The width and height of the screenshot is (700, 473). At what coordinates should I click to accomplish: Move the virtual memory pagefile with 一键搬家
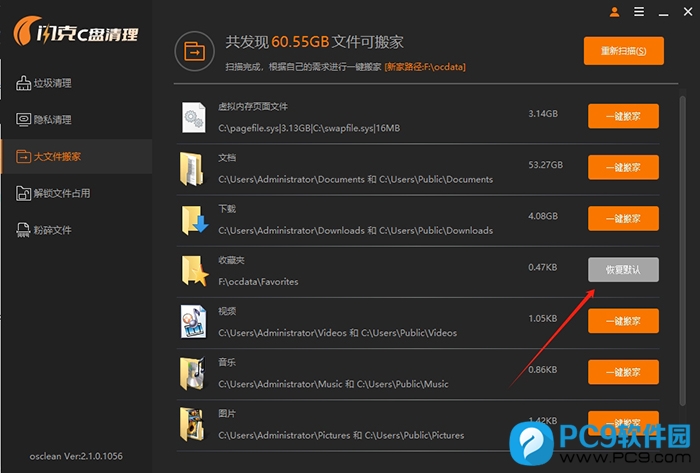pos(623,116)
